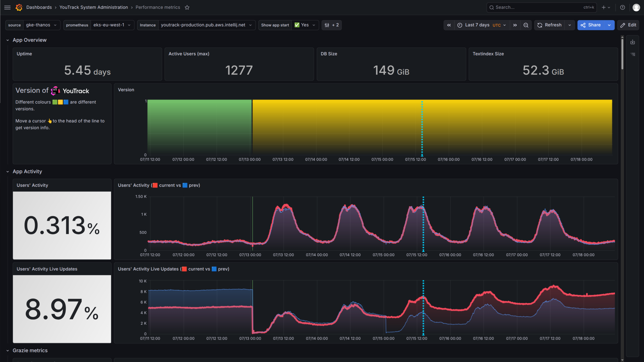644x362 pixels.
Task: Click Users' Activity Live Updates stat title
Action: (47, 269)
